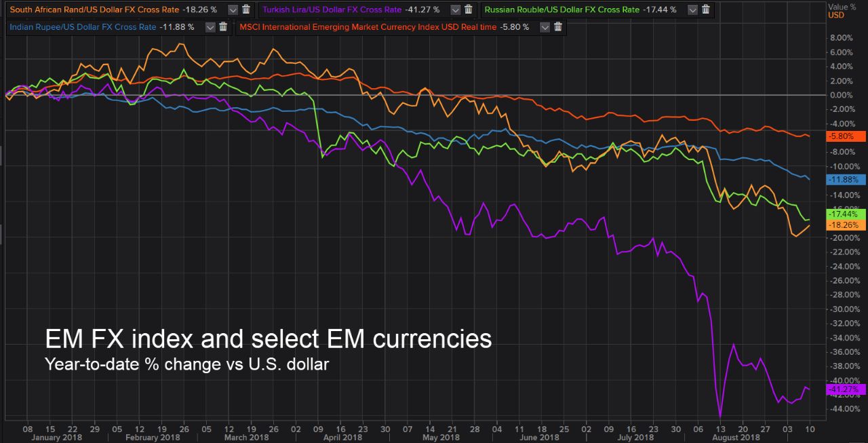The image size is (868, 443).
Task: Select South African Rand/US Dollar FX Cross Rate label
Action: pos(94,9)
